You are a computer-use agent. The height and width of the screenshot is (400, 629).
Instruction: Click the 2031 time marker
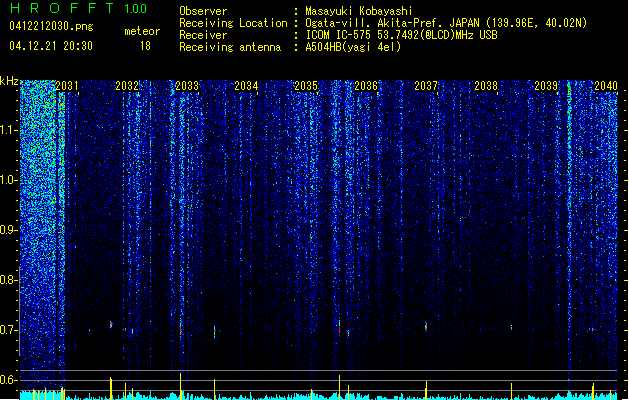point(67,86)
